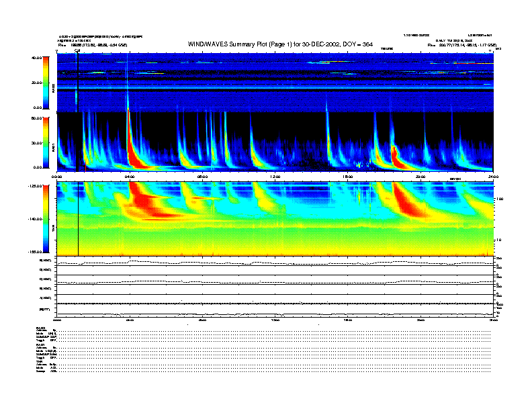Click the 00:00 tick label under RAD1 panel
The width and height of the screenshot is (532, 411).
(56, 177)
